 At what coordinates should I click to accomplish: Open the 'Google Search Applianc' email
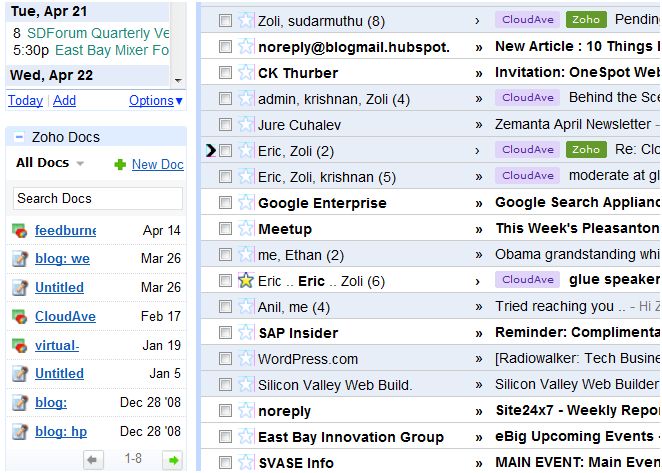(578, 202)
